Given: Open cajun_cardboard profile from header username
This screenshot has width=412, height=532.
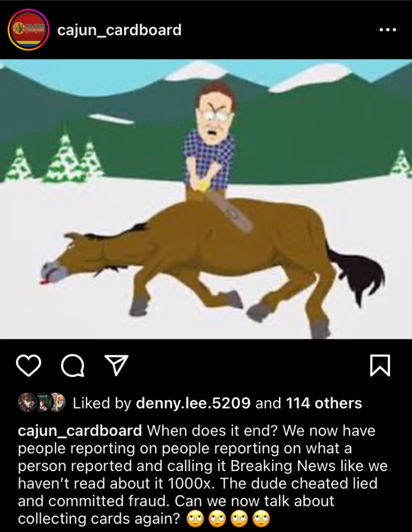Looking at the screenshot, I should (x=119, y=30).
